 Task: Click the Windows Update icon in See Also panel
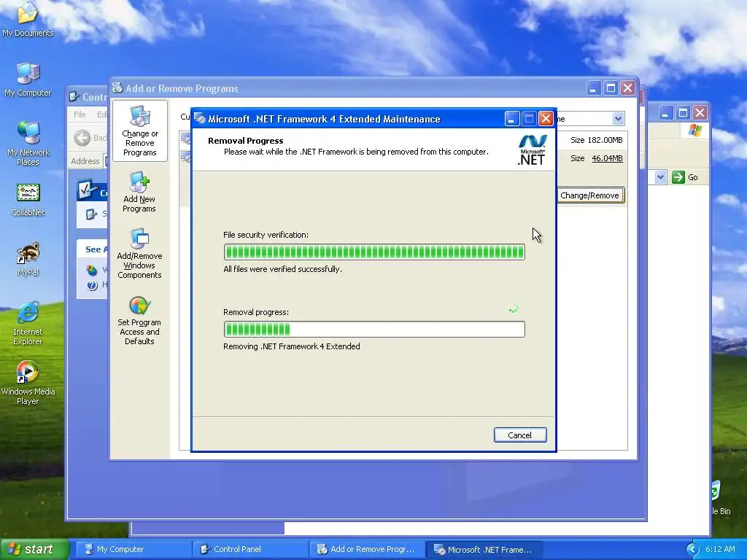[x=92, y=271]
